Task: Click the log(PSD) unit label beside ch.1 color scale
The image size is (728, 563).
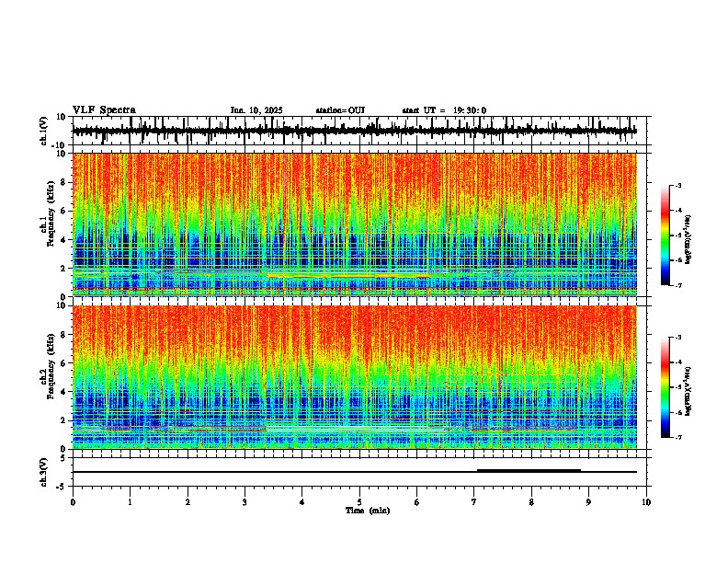Action: [688, 239]
